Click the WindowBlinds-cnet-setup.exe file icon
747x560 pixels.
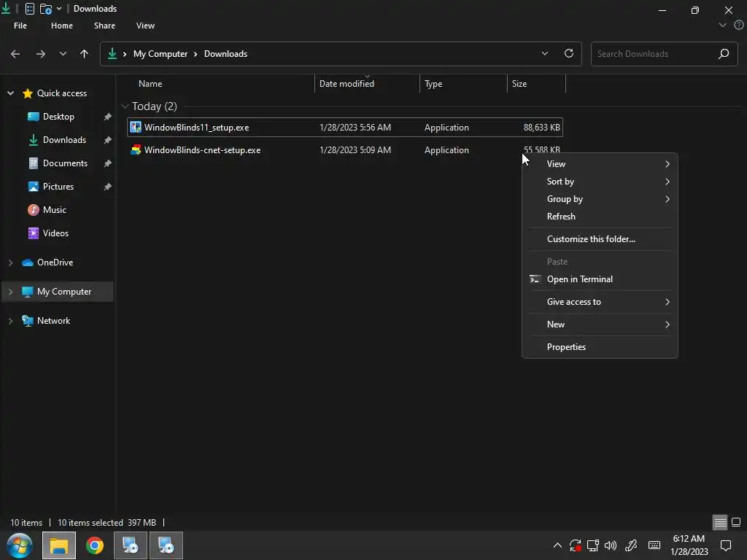click(136, 150)
